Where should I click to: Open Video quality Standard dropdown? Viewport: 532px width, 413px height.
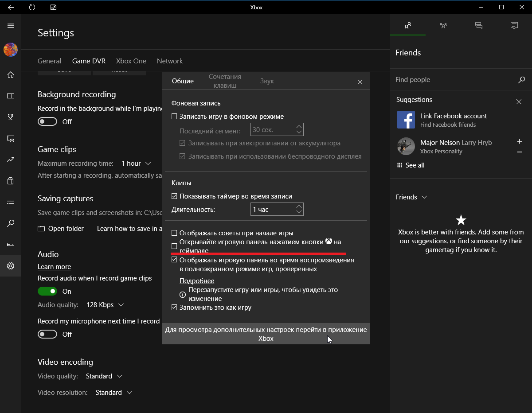click(x=104, y=376)
